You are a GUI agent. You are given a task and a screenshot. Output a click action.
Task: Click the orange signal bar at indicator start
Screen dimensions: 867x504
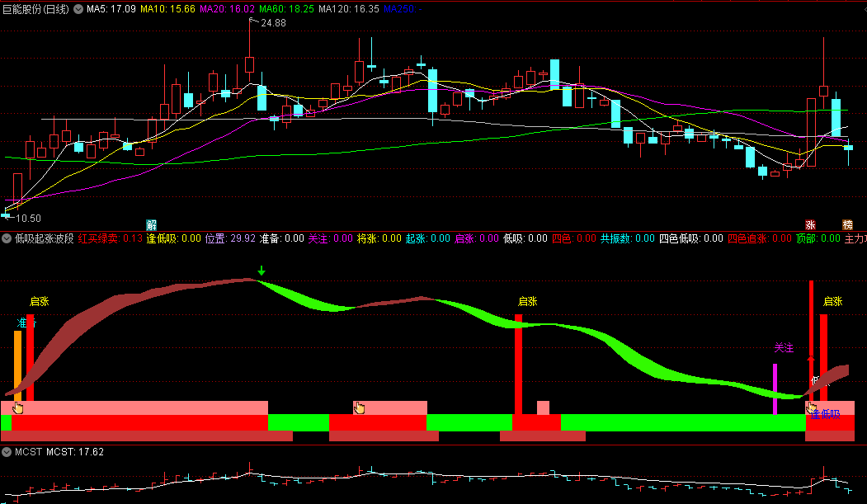coord(17,366)
